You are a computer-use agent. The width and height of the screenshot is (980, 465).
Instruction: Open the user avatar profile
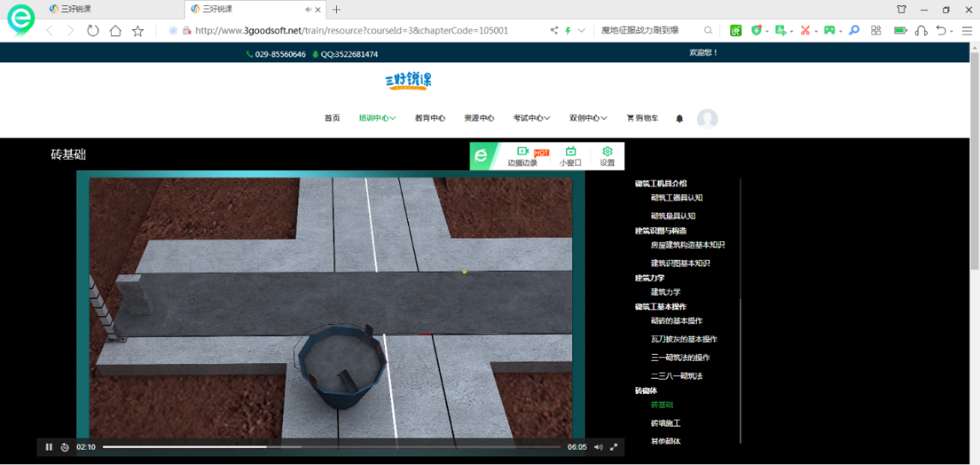(707, 119)
